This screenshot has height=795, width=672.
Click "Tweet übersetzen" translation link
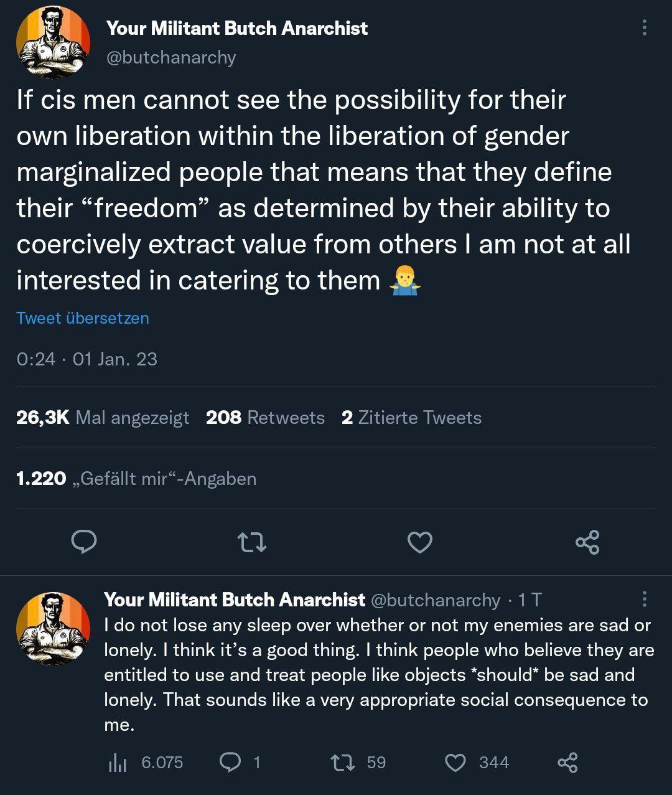tap(83, 318)
